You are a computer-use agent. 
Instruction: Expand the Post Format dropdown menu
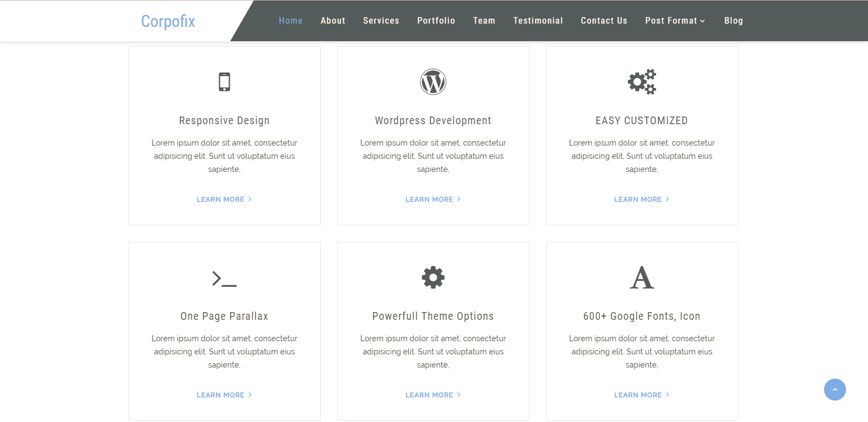675,21
